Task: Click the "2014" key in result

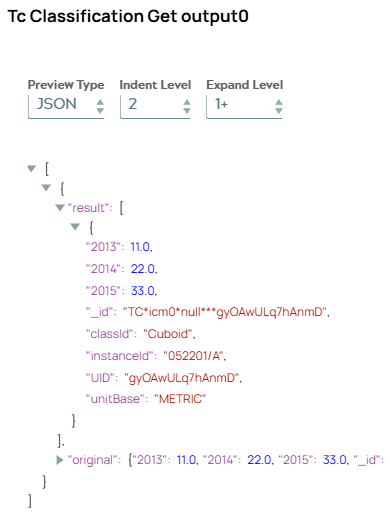Action: 103,269
